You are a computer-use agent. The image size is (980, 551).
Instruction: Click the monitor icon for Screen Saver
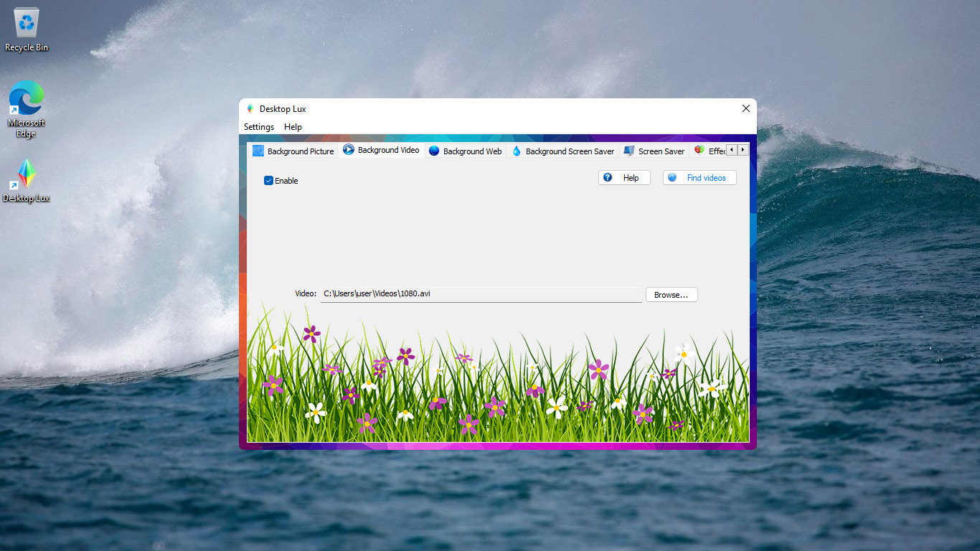629,151
